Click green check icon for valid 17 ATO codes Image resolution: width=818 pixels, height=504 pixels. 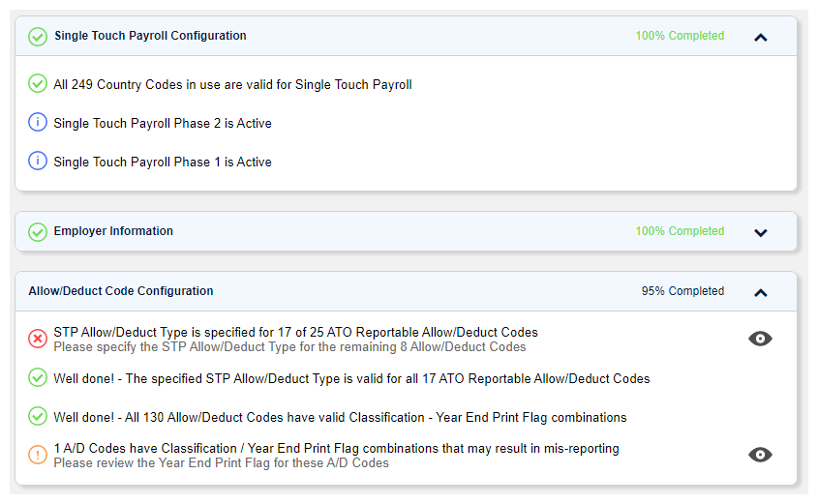[38, 378]
